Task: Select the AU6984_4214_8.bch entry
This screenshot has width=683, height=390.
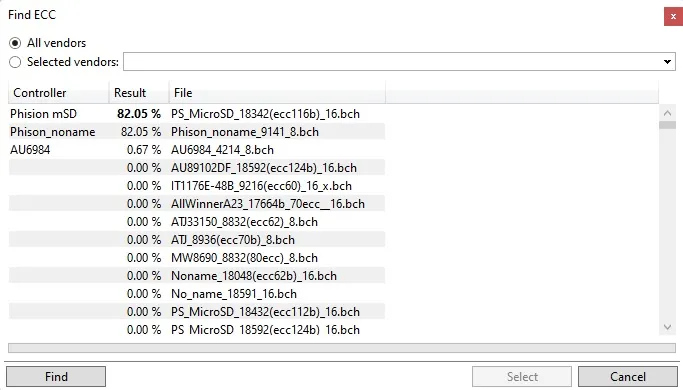Action: tap(196, 150)
